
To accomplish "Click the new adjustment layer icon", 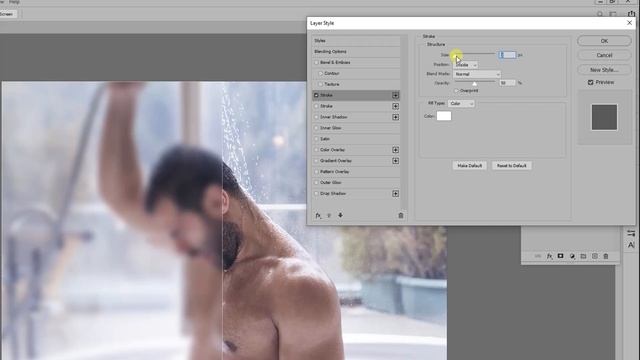I will [572, 256].
